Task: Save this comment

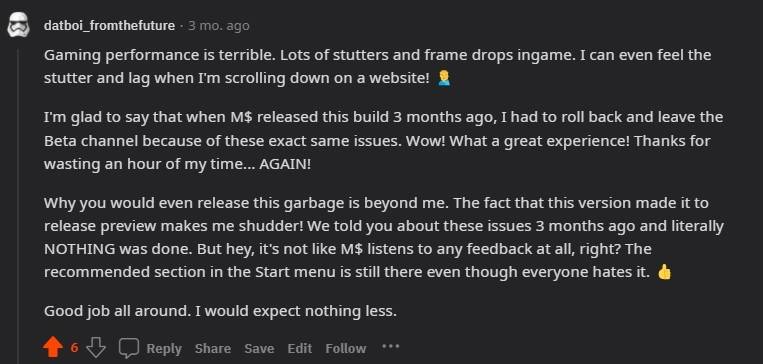Action: click(x=259, y=348)
